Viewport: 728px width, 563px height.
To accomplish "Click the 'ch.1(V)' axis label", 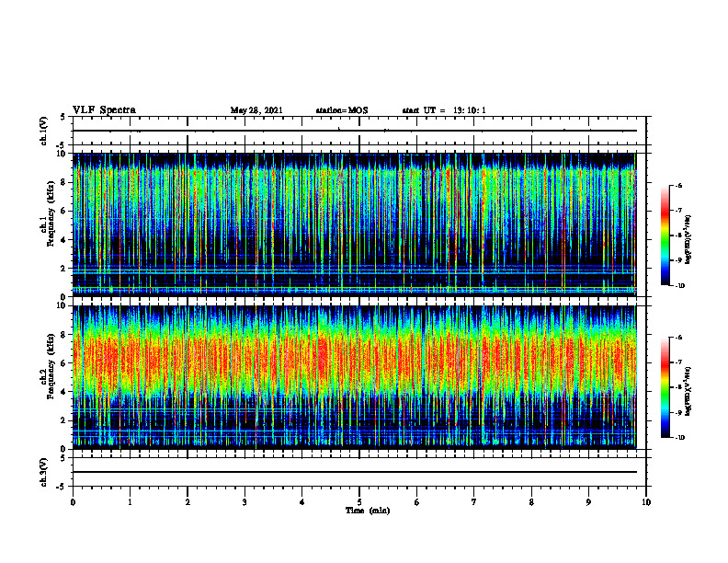I will pyautogui.click(x=43, y=131).
